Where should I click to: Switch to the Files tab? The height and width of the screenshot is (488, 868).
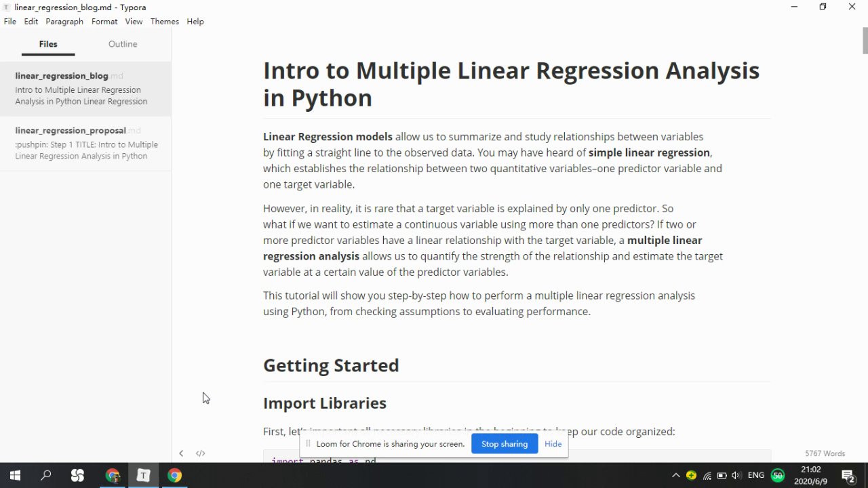tap(48, 44)
